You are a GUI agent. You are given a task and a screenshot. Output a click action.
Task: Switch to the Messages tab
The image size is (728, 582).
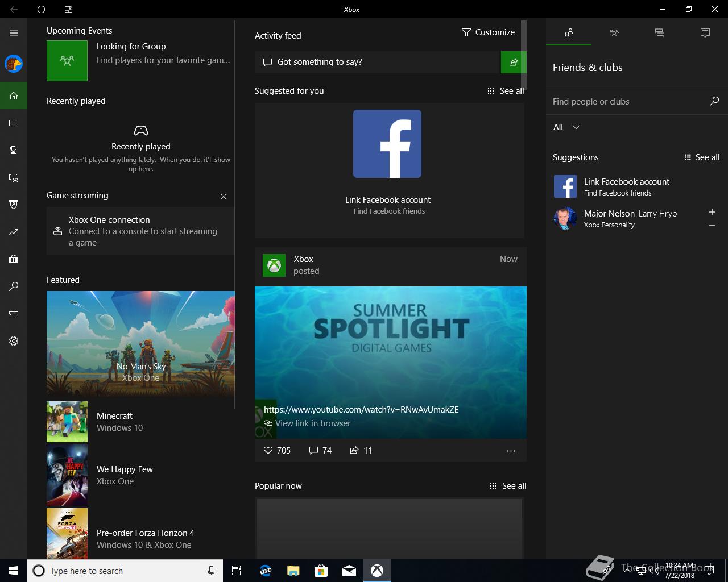[x=660, y=33]
